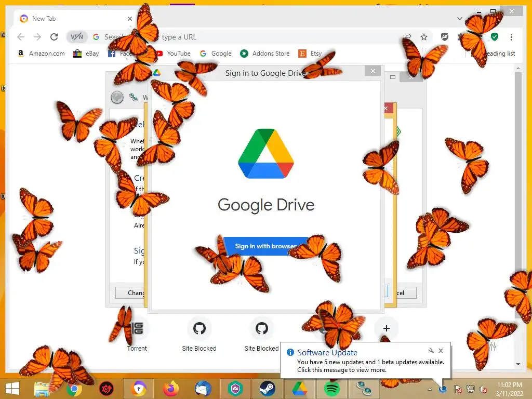Click the blue software update tray icon
The height and width of the screenshot is (399, 532).
click(x=443, y=389)
